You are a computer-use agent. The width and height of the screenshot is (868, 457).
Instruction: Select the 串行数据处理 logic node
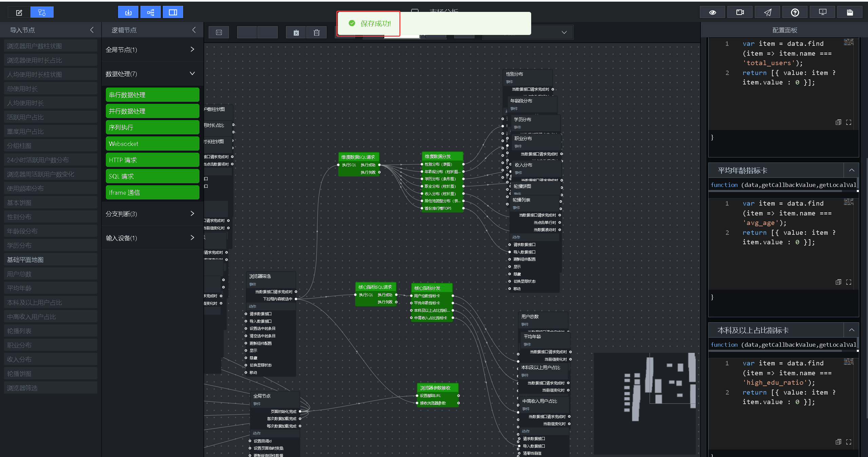(152, 95)
